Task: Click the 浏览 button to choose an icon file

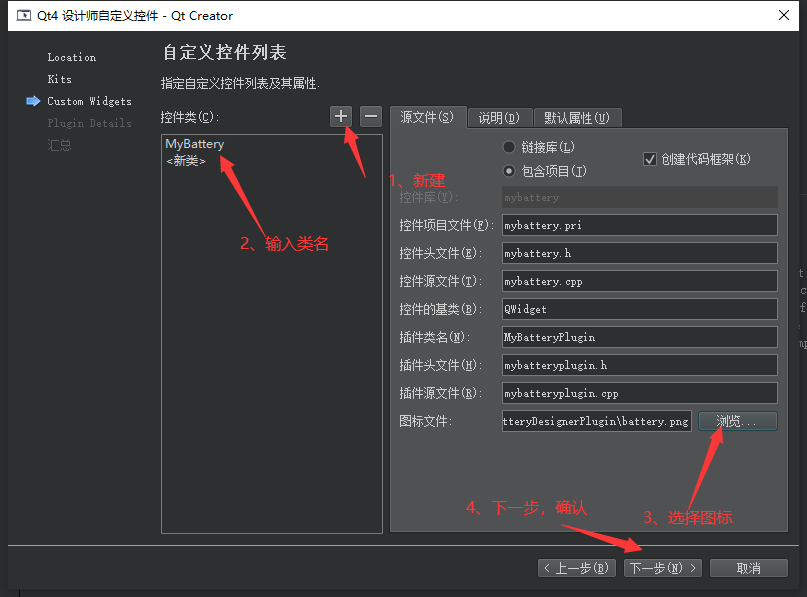Action: click(737, 420)
